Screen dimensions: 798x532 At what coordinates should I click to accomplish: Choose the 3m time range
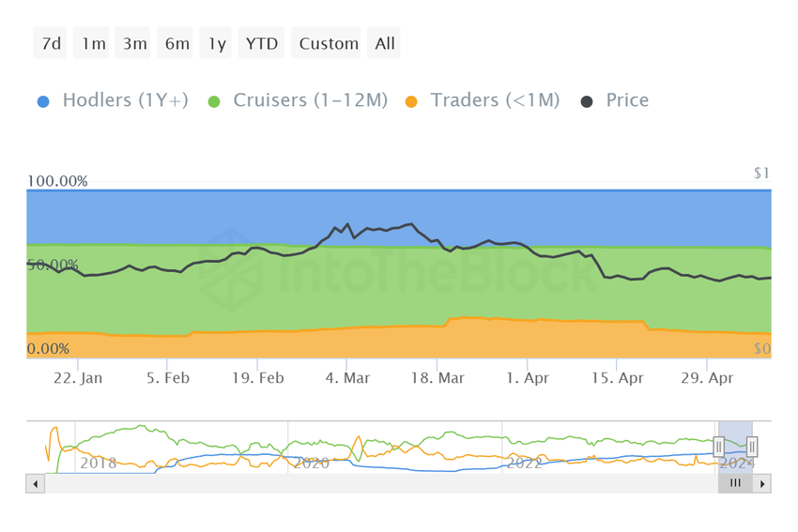tap(134, 43)
